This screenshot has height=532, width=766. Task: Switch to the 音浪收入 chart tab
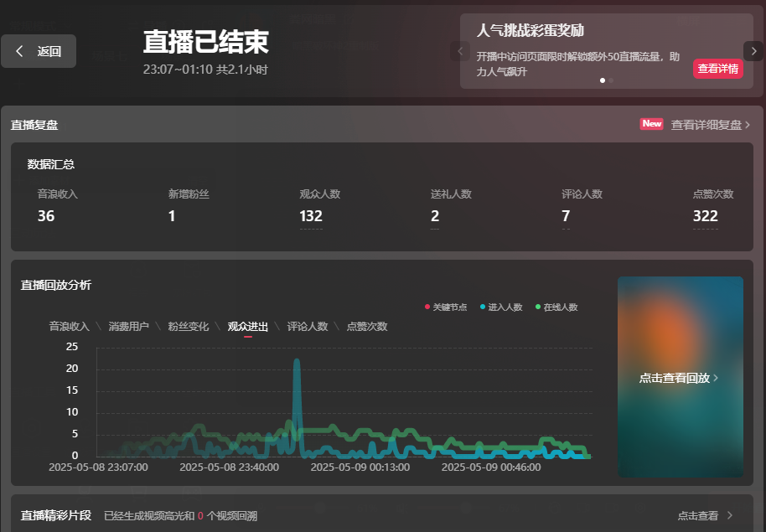click(70, 327)
